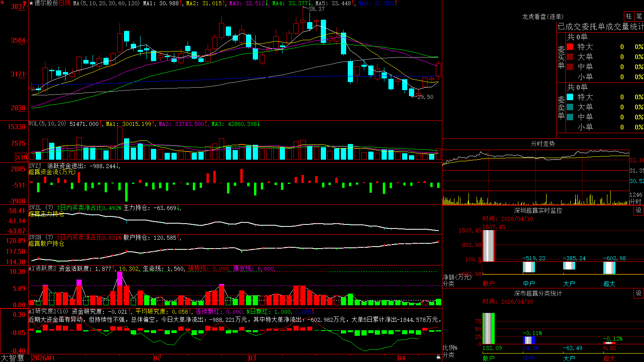This screenshot has height=362, width=644.
Task: Click the 日线 period label
Action: pyautogui.click(x=65, y=3)
